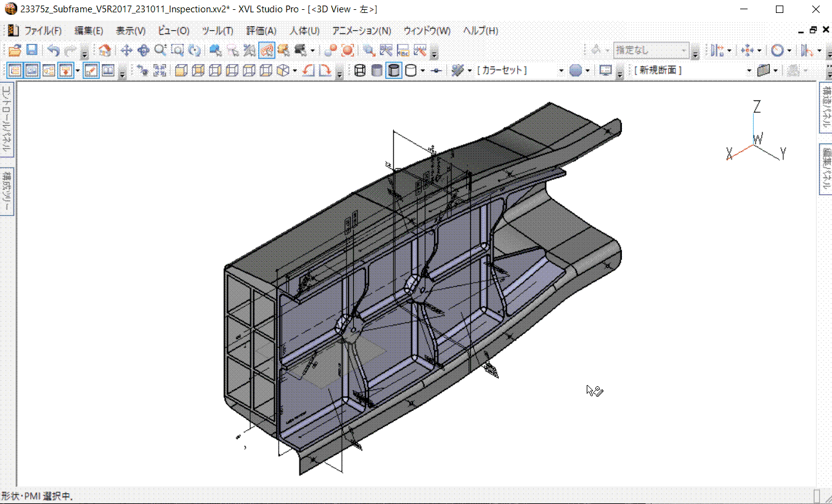
Task: Click the fit-all view icon
Action: 160,71
